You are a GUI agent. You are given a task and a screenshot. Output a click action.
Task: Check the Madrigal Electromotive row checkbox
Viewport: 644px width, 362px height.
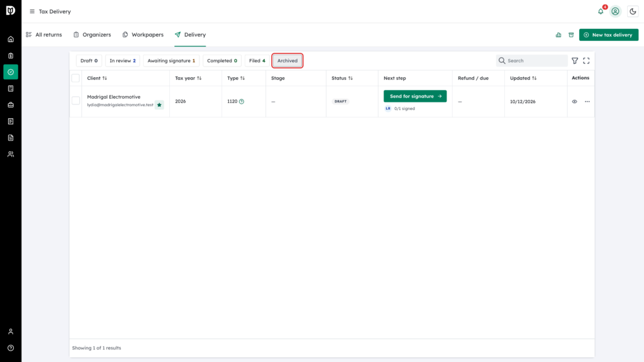75,101
